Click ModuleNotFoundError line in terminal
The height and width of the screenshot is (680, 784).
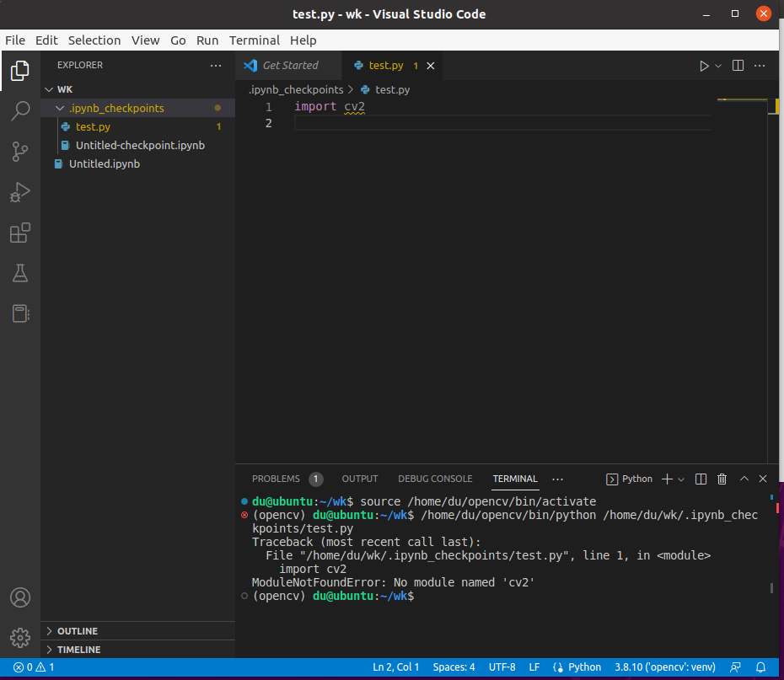point(393,582)
